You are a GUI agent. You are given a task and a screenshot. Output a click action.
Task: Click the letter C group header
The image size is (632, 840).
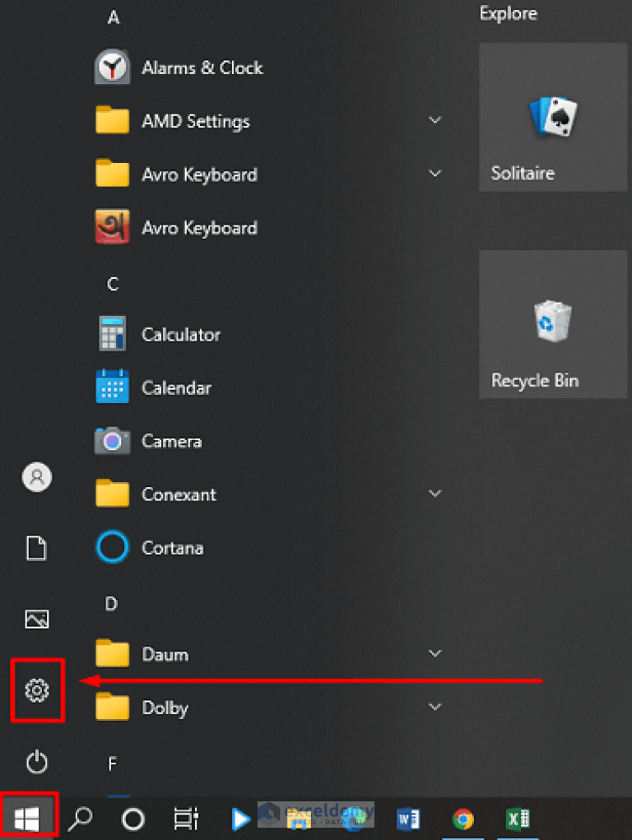[113, 284]
